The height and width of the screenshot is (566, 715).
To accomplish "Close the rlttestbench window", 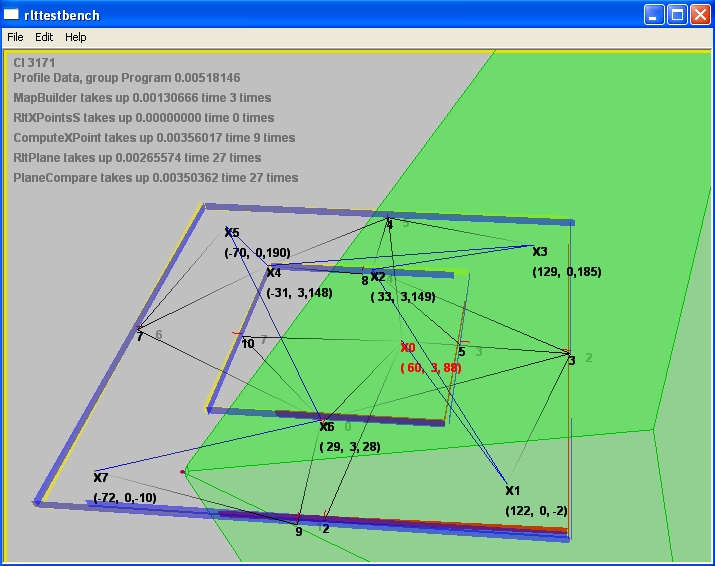I will [x=699, y=15].
